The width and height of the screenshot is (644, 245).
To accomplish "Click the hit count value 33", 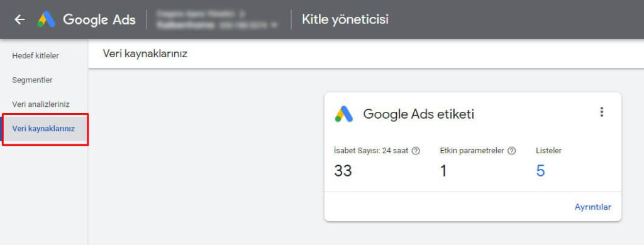I will pyautogui.click(x=343, y=171).
